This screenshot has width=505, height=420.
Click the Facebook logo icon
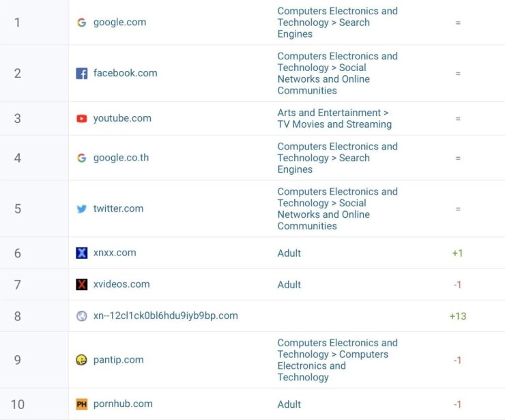(81, 74)
